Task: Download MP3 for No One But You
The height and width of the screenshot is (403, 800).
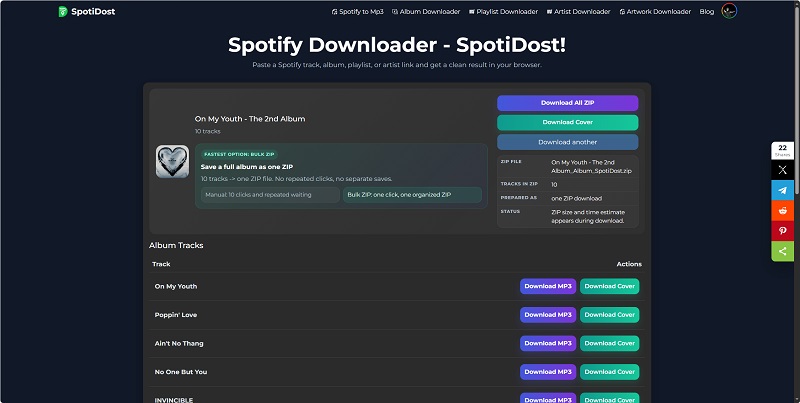Action: pos(548,372)
